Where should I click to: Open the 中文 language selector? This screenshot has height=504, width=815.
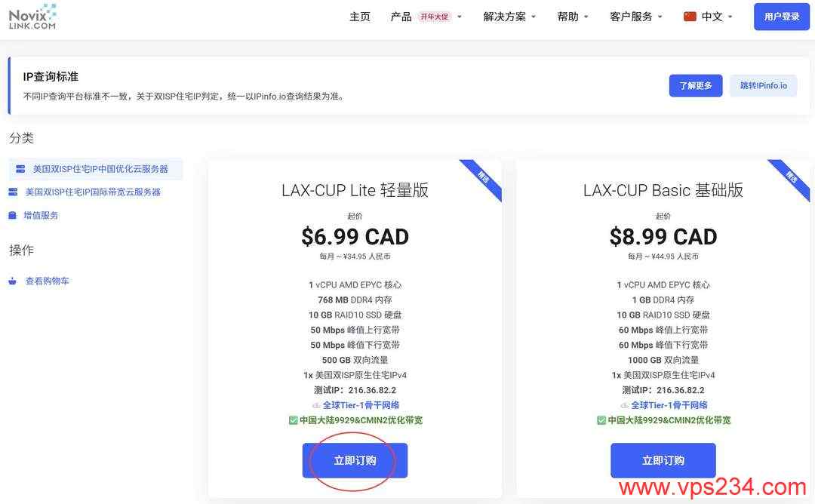(x=712, y=17)
